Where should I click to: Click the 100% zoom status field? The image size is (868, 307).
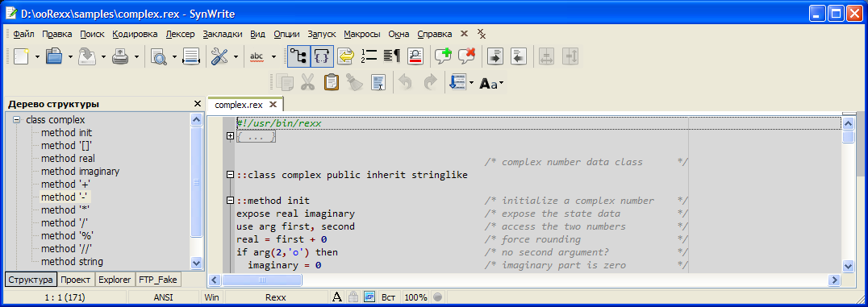pyautogui.click(x=415, y=297)
